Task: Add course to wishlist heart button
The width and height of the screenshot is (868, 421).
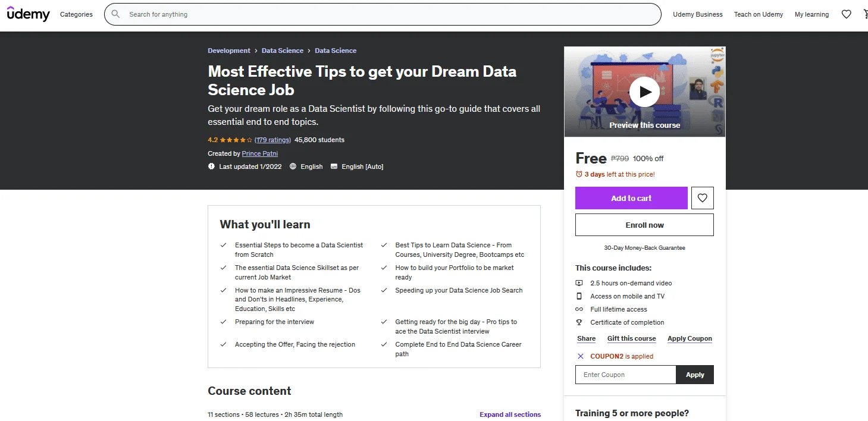Action: pyautogui.click(x=703, y=198)
